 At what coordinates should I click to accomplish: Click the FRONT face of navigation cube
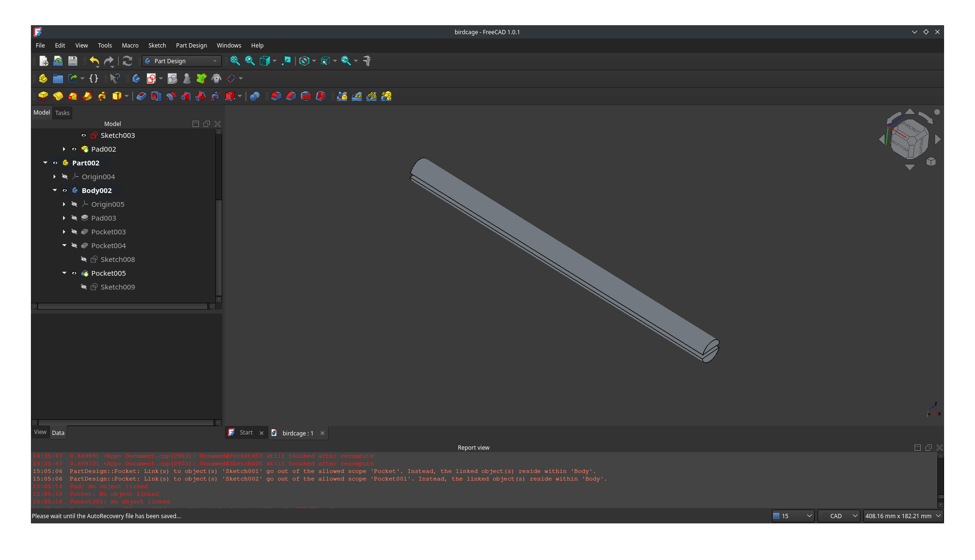click(910, 127)
